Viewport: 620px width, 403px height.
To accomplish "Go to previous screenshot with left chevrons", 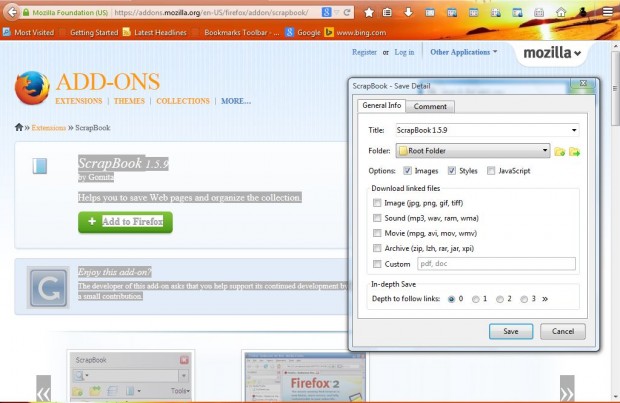I will click(43, 390).
